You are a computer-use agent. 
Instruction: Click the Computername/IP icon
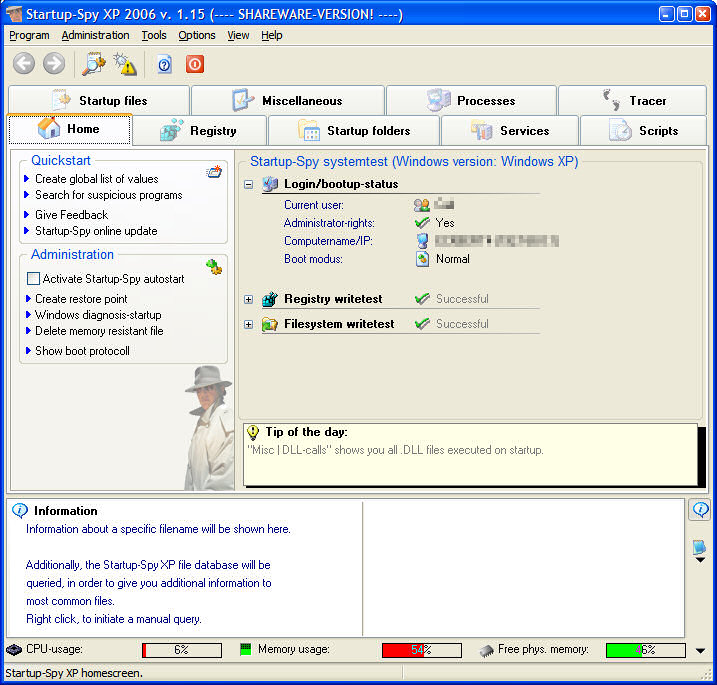[x=423, y=241]
